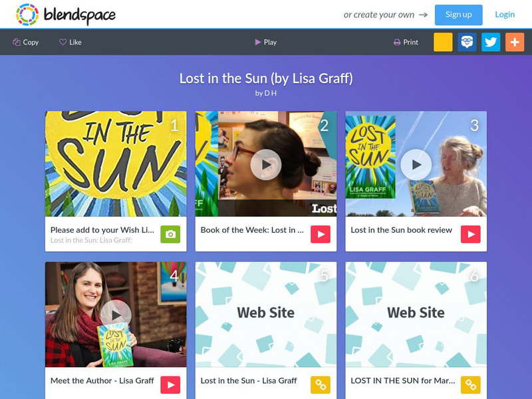Viewport: 532px width, 399px height.
Task: Open the Lost in the Sun cover image tile
Action: click(x=116, y=164)
